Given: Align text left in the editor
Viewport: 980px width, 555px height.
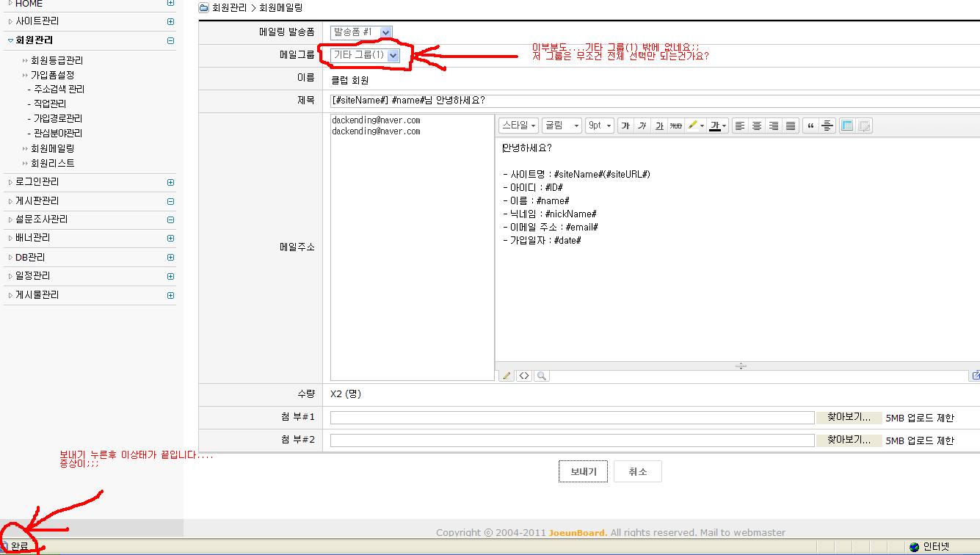Looking at the screenshot, I should pos(740,126).
